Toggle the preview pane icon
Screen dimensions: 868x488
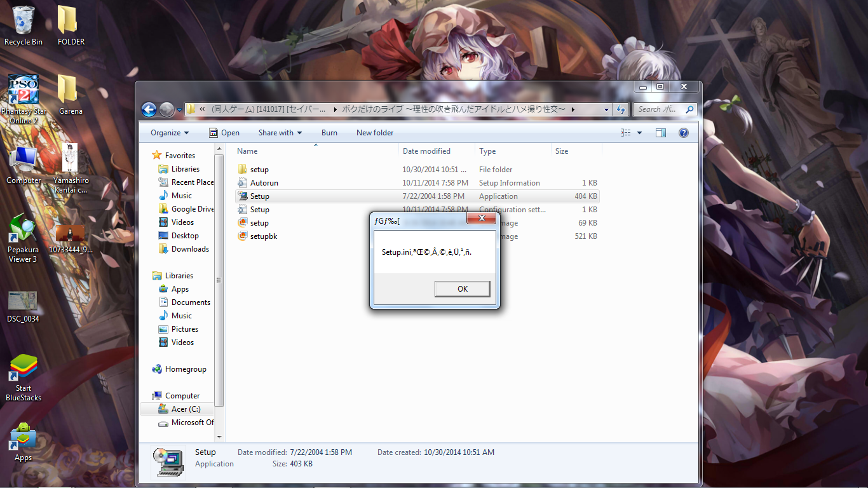pyautogui.click(x=661, y=133)
